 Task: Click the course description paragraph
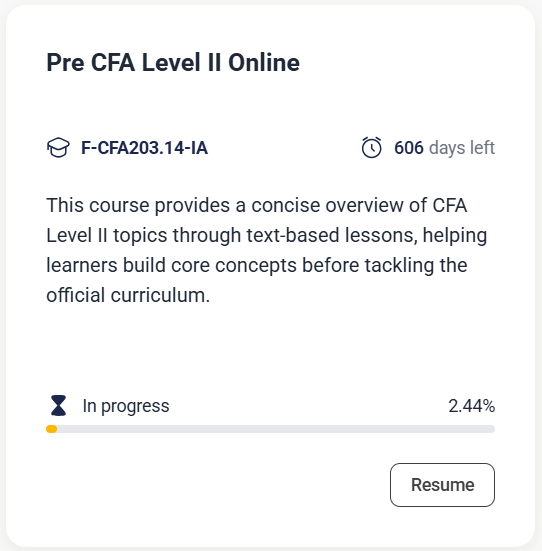click(267, 250)
